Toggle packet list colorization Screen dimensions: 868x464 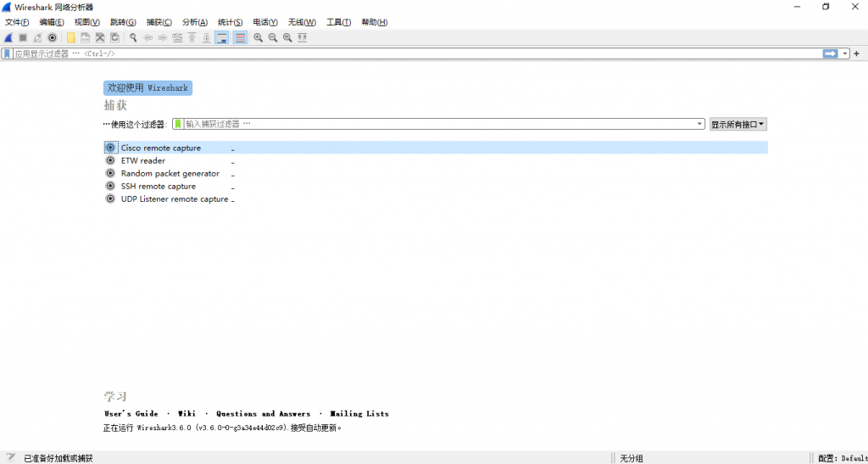[x=240, y=37]
